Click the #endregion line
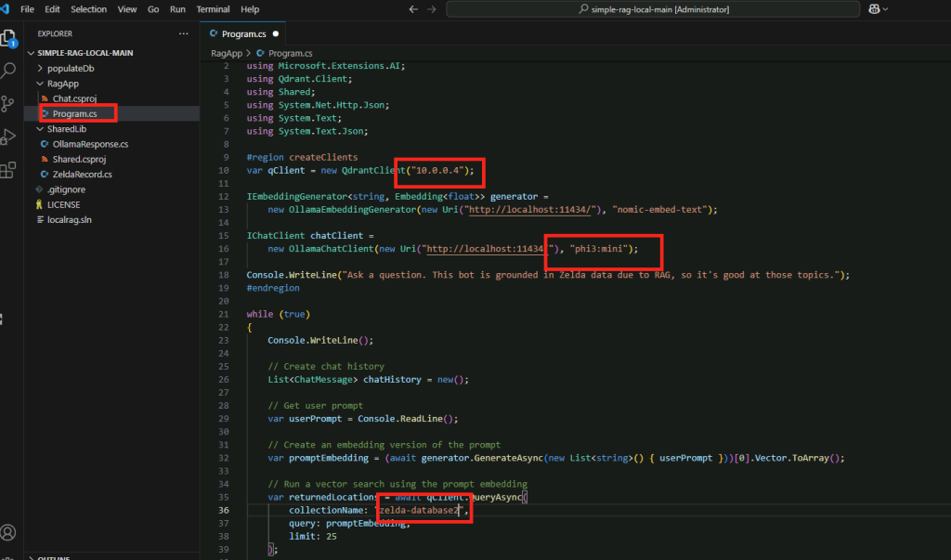The image size is (951, 560). point(273,288)
